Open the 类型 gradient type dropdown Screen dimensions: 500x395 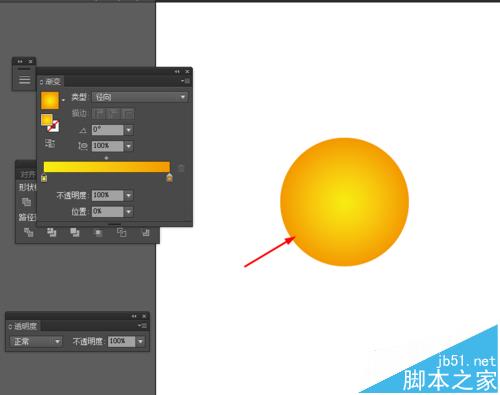pyautogui.click(x=140, y=97)
